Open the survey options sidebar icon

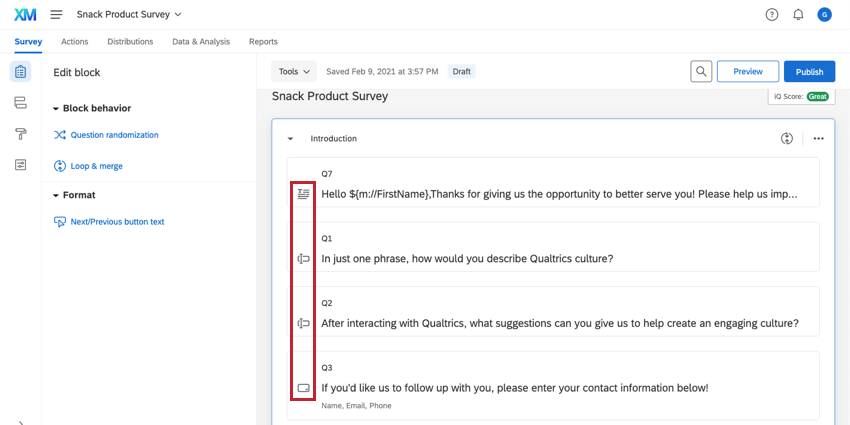20,165
